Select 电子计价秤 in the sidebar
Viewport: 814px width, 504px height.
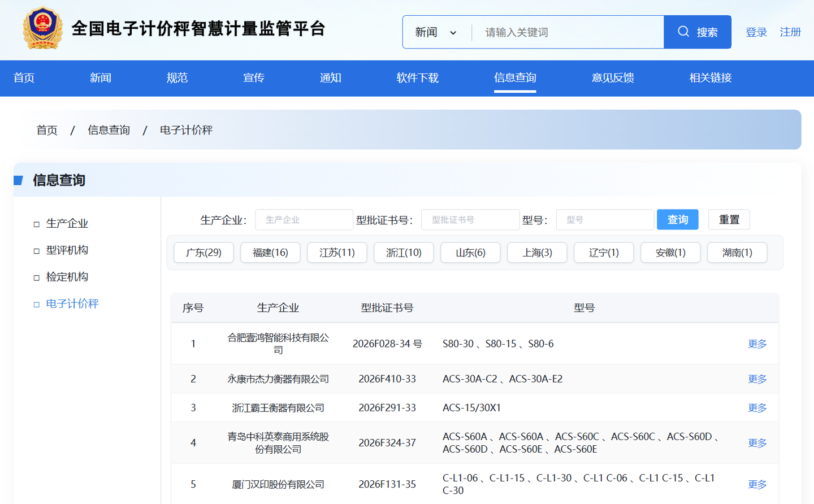[x=72, y=303]
